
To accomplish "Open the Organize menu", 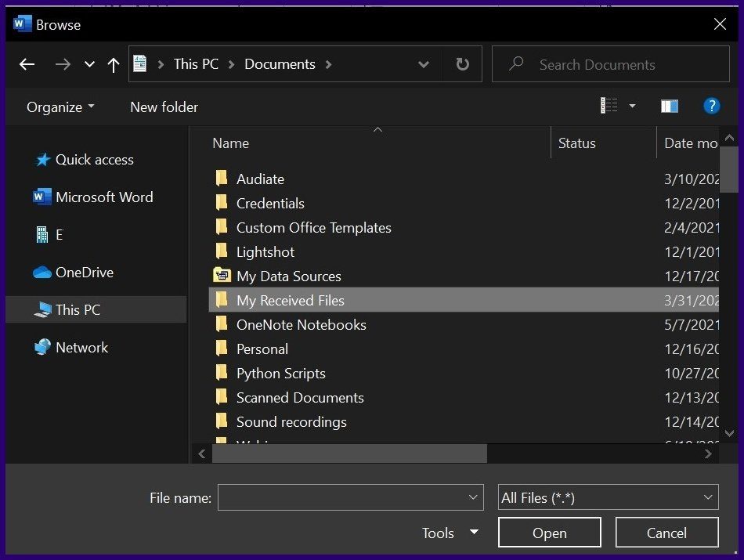I will coord(60,107).
